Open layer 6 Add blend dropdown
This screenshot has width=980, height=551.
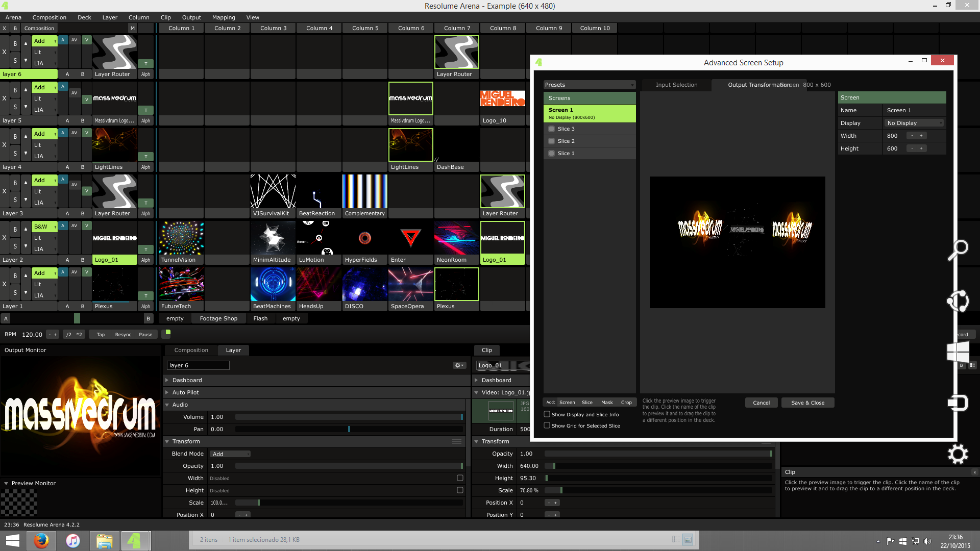point(45,41)
